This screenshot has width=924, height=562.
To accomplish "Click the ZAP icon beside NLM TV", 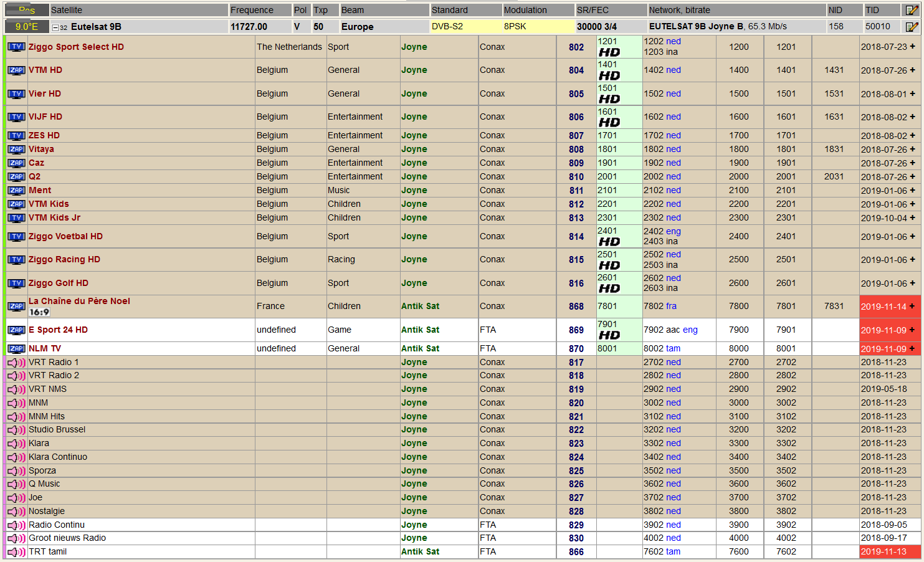I will pos(16,349).
